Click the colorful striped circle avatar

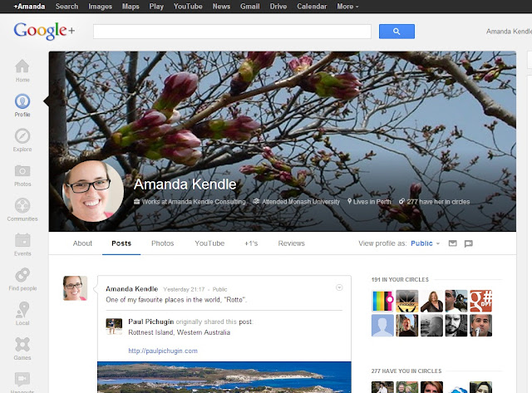(382, 301)
